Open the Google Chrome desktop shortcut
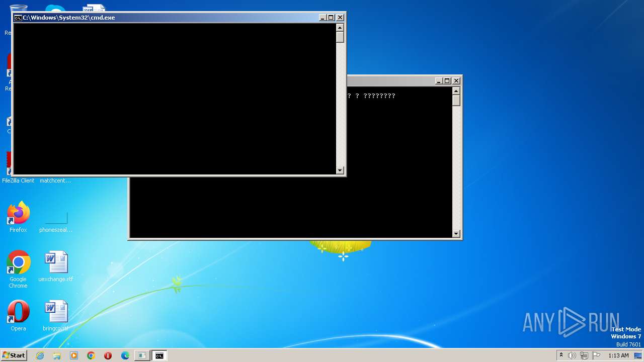This screenshot has width=644, height=362. coord(18,269)
